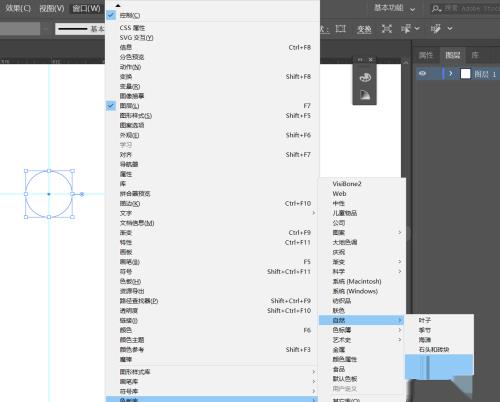500x402 pixels.
Task: Open the Gradient panel icon in dock
Action: (x=365, y=95)
